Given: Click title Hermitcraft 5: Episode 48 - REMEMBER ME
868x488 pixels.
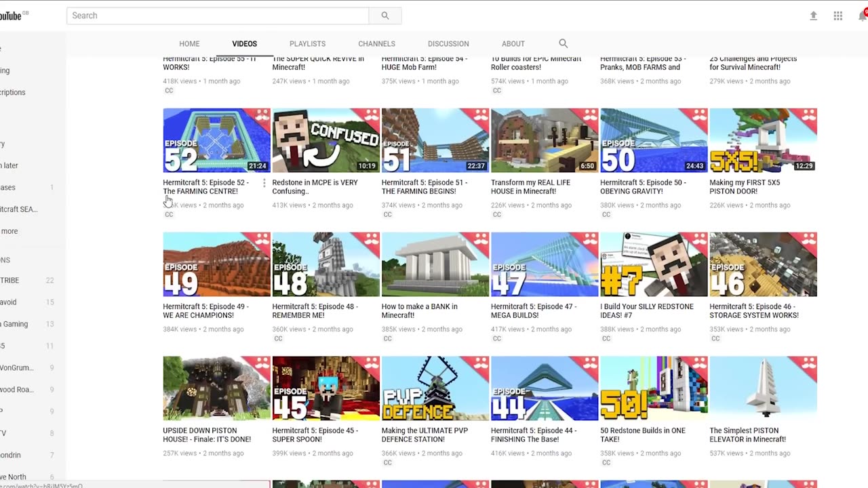Looking at the screenshot, I should click(x=315, y=311).
